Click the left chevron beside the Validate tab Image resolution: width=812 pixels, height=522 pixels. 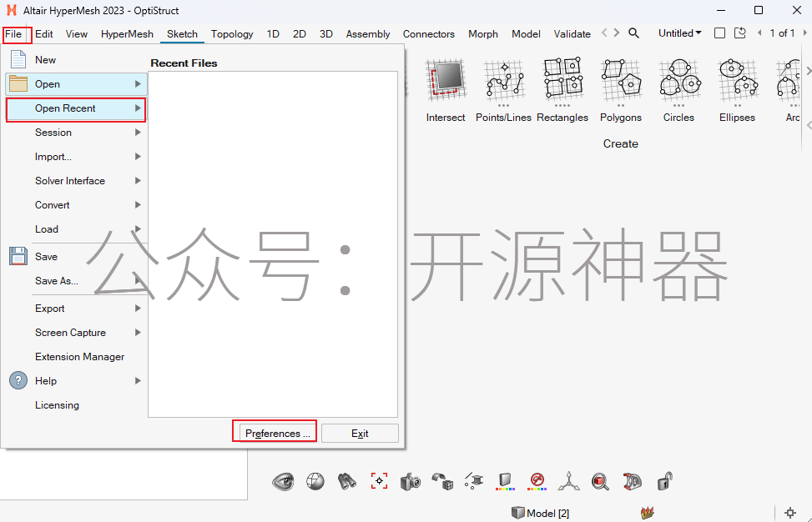[x=604, y=33]
